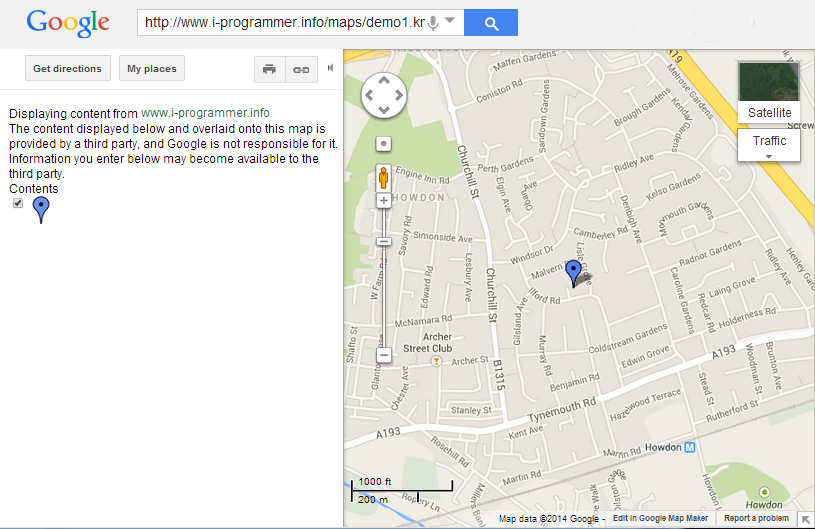Open Report a problem link

pyautogui.click(x=756, y=518)
